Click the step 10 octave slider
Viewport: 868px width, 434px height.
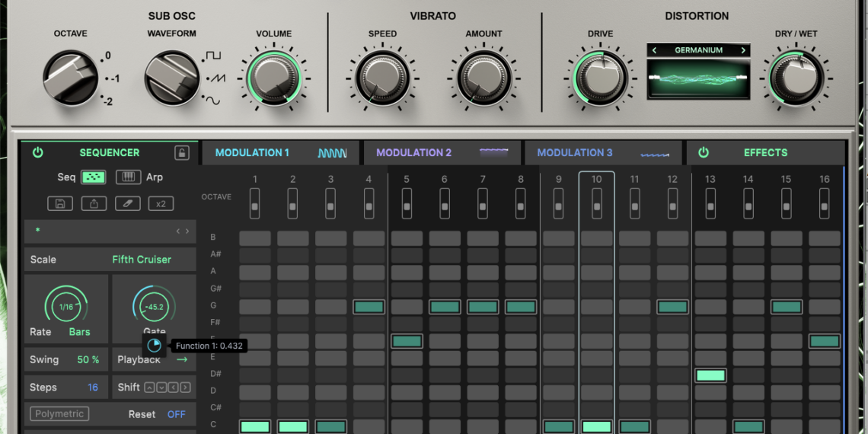click(x=596, y=202)
